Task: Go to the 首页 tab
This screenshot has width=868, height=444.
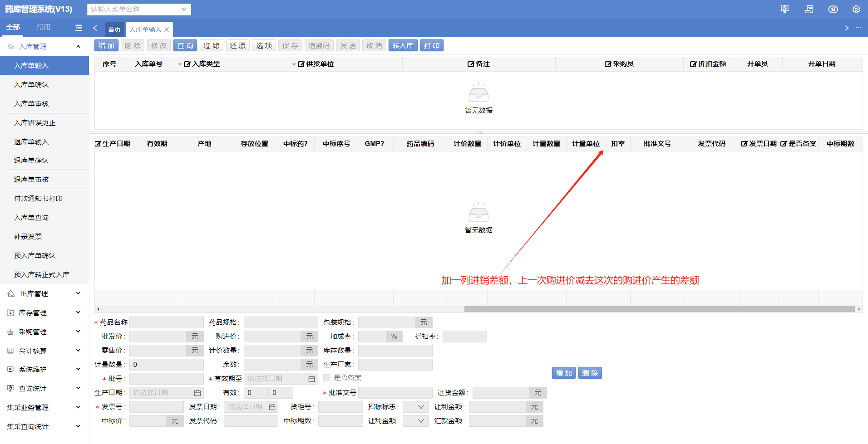Action: pyautogui.click(x=114, y=29)
